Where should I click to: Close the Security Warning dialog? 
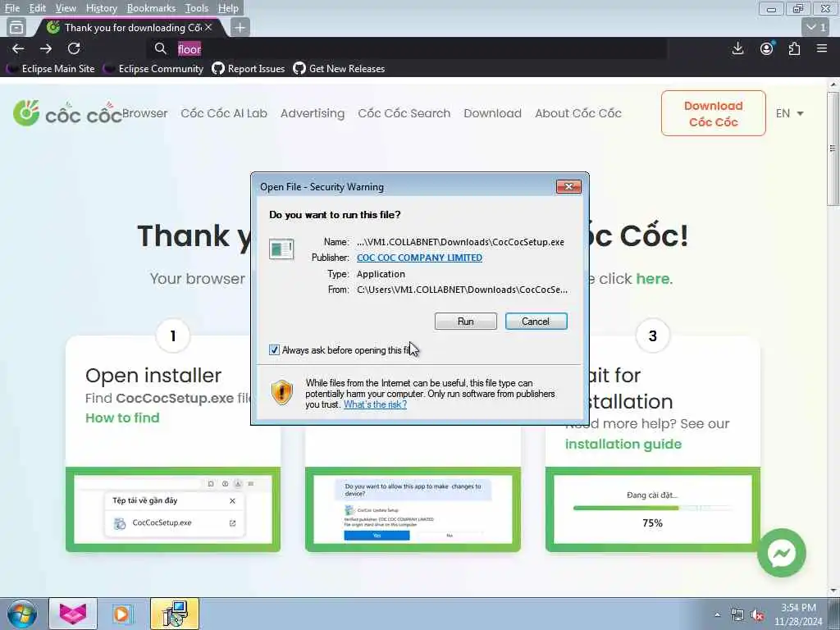click(568, 186)
